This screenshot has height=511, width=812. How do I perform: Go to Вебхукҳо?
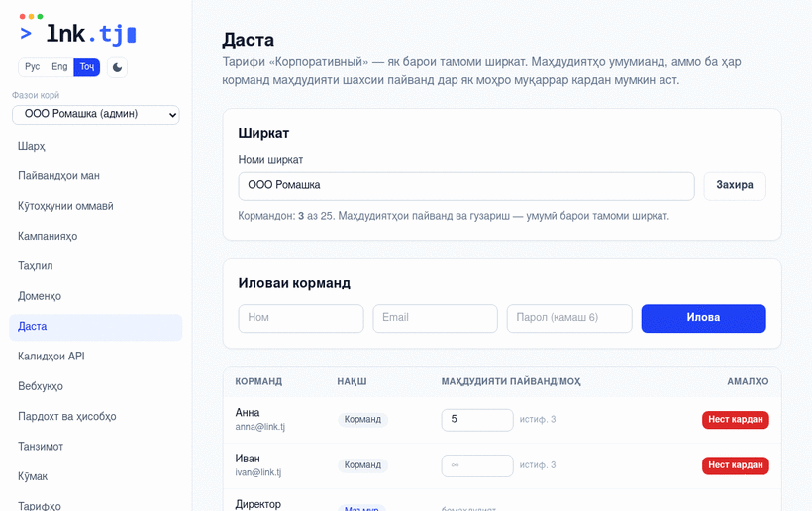[x=96, y=386]
